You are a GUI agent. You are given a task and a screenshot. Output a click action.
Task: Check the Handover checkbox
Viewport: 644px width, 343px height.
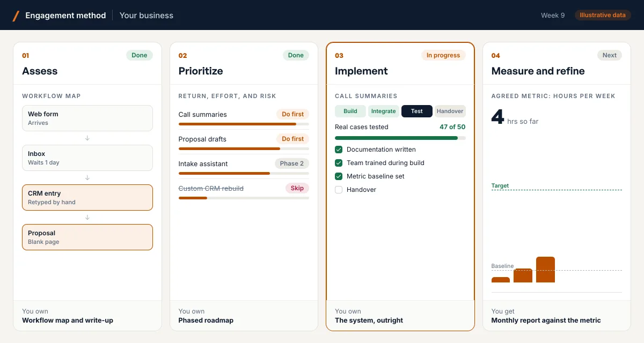click(339, 190)
